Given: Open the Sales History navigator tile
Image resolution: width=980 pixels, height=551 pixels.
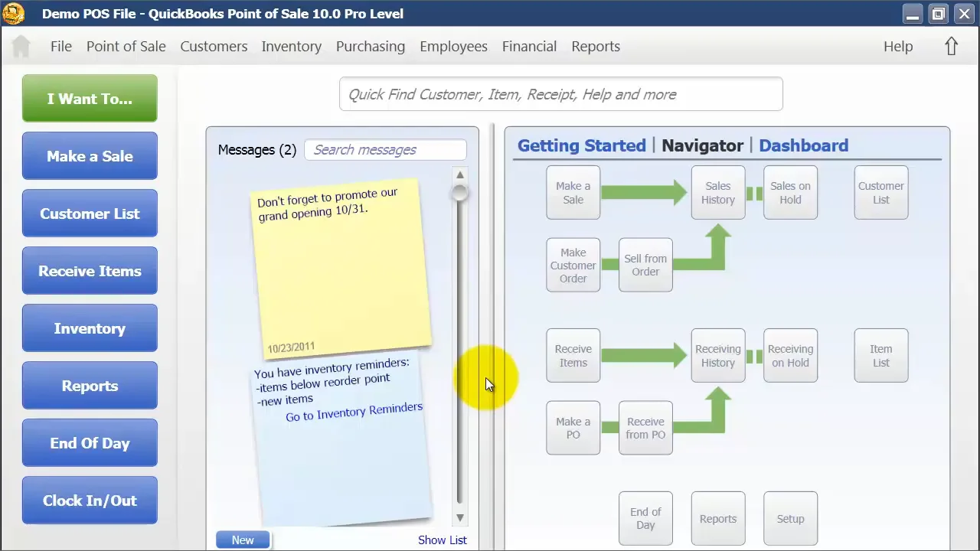Looking at the screenshot, I should pyautogui.click(x=718, y=193).
